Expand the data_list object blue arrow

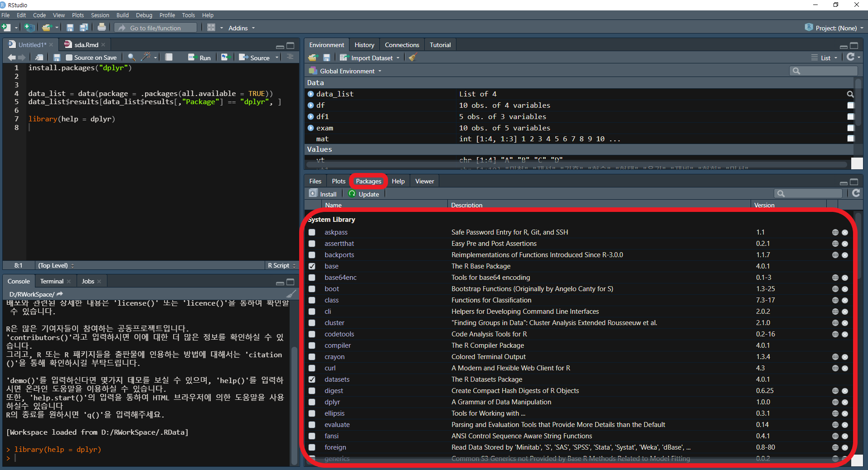tap(310, 94)
